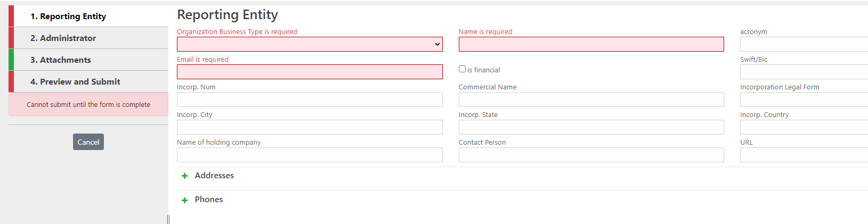The width and height of the screenshot is (868, 224).
Task: Click the required Name input field
Action: (591, 44)
